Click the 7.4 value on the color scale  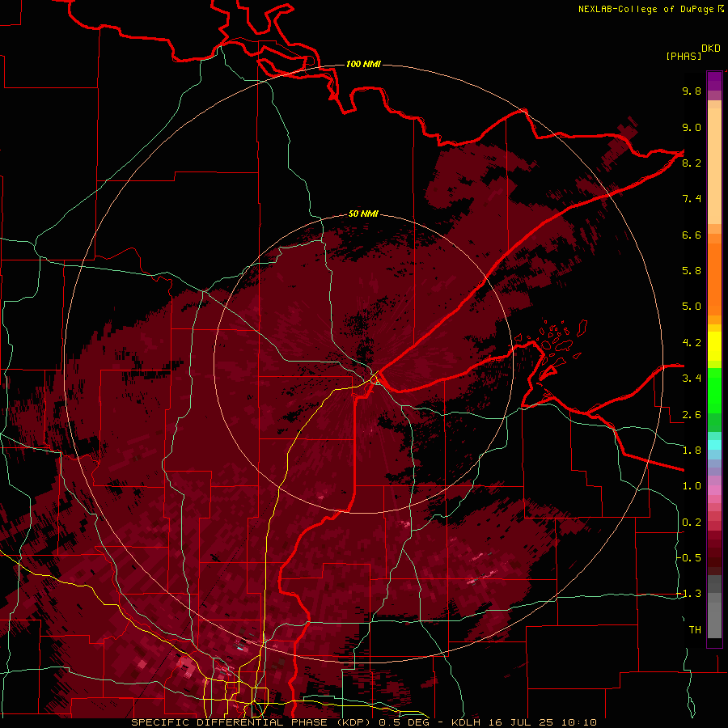click(692, 199)
